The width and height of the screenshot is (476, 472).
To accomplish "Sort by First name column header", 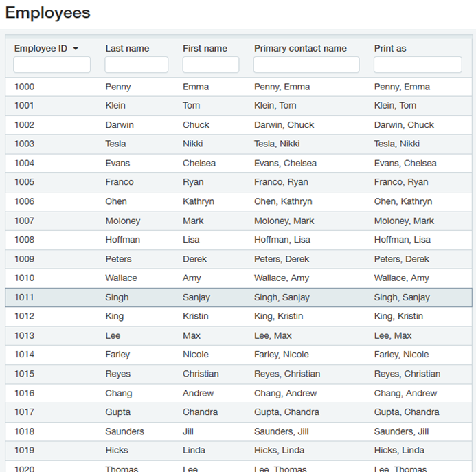I will click(205, 49).
